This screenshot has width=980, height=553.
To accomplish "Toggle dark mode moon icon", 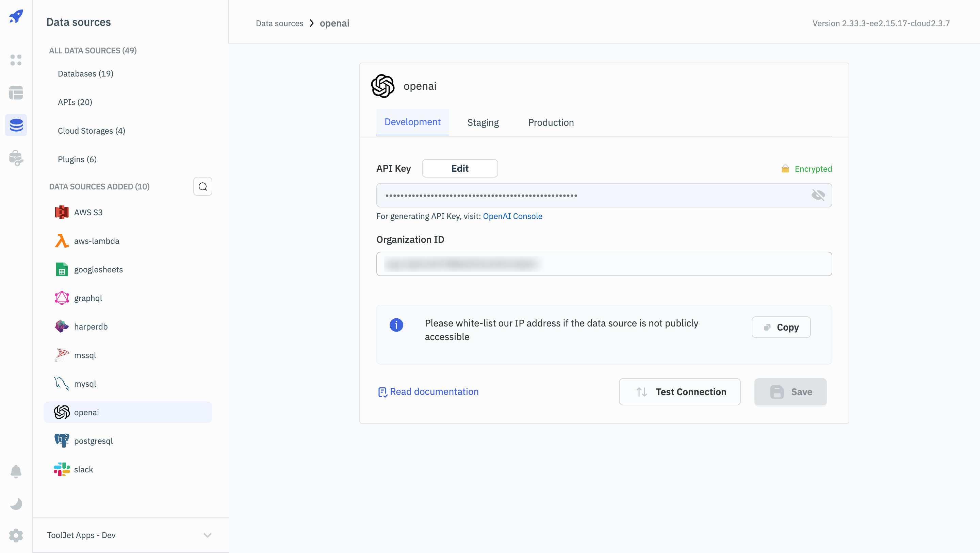I will pos(16,504).
